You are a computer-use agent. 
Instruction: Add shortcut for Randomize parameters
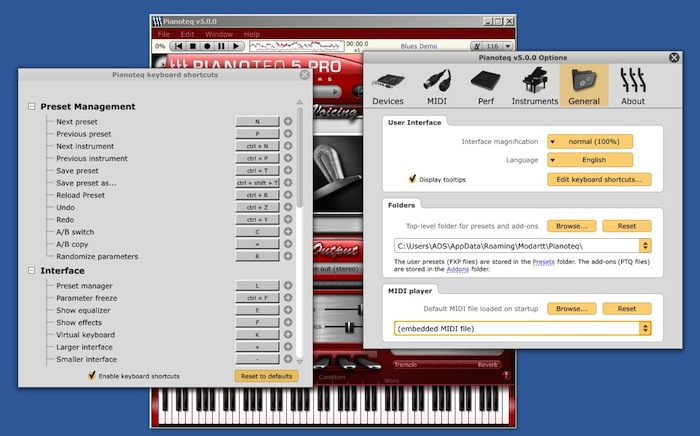coord(288,256)
